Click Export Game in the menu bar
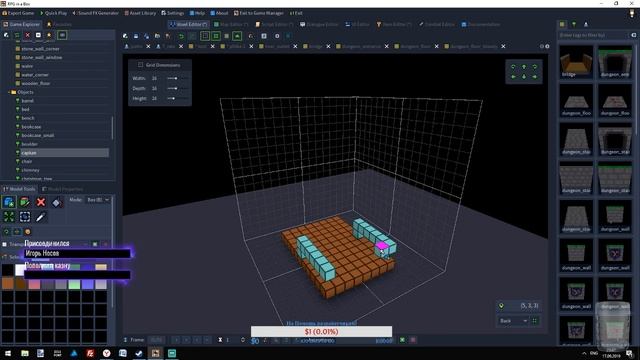The height and width of the screenshot is (360, 640). pyautogui.click(x=18, y=13)
